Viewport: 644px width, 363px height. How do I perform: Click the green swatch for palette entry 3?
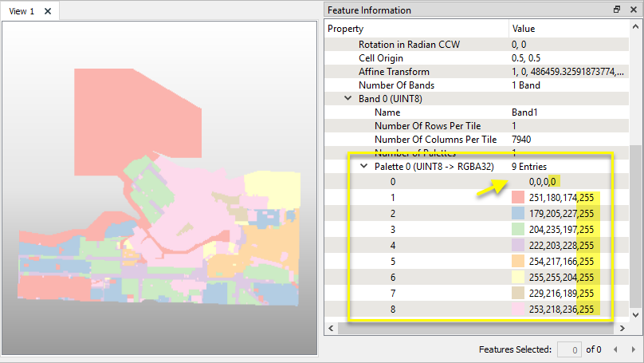point(518,230)
